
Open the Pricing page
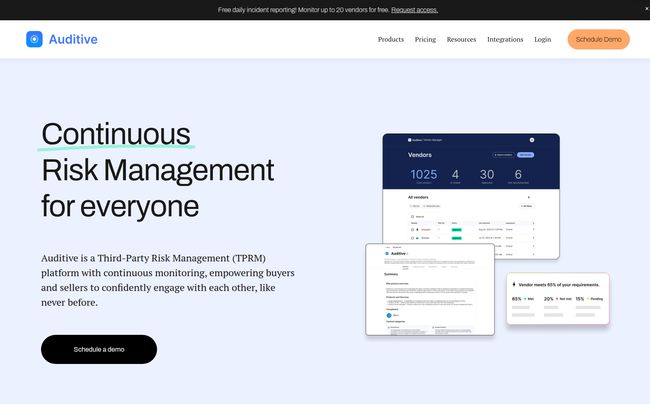pos(425,39)
